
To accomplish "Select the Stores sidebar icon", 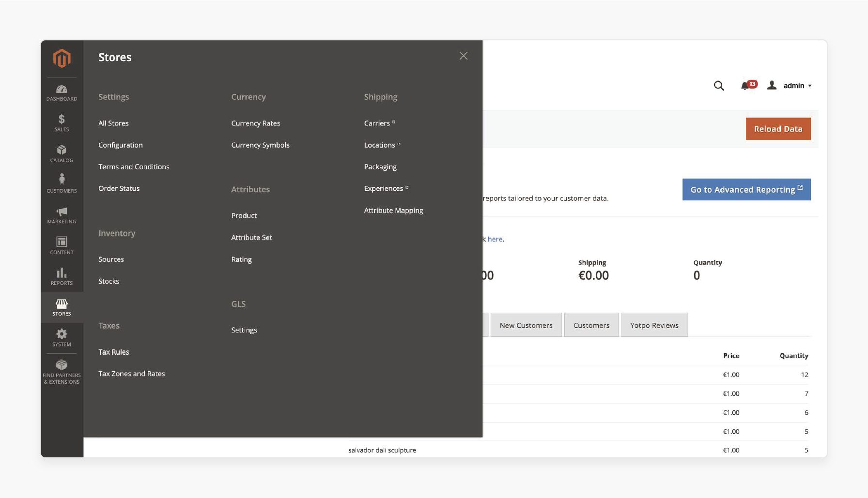I will pos(62,307).
